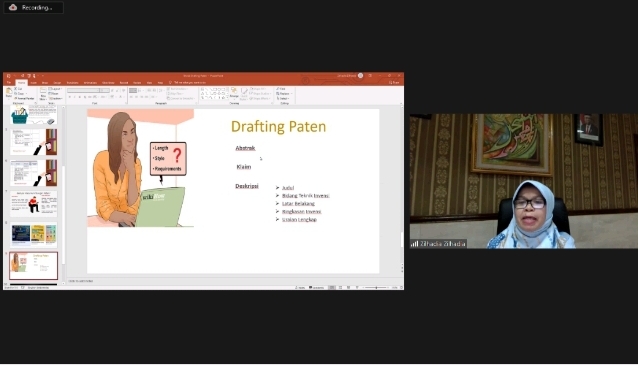The width and height of the screenshot is (638, 367).
Task: Click the 'Drafting Paten' slide title
Action: pyautogui.click(x=279, y=127)
